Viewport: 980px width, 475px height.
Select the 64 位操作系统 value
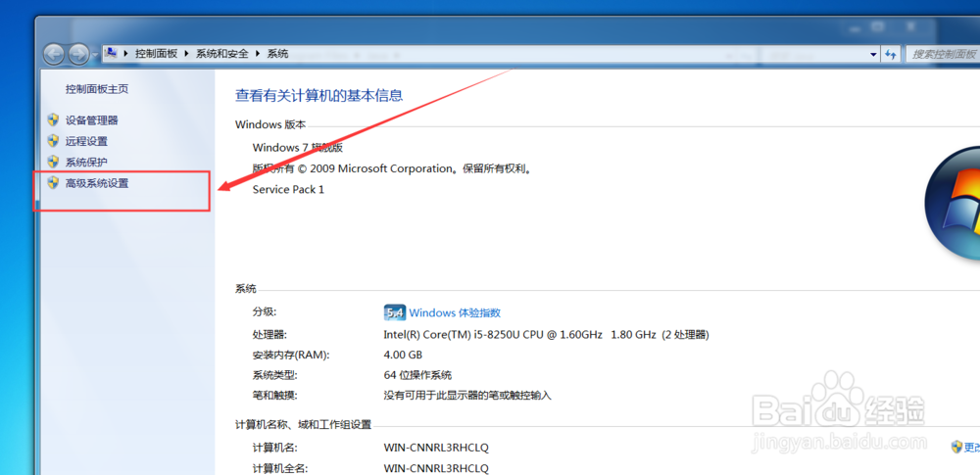pos(417,376)
